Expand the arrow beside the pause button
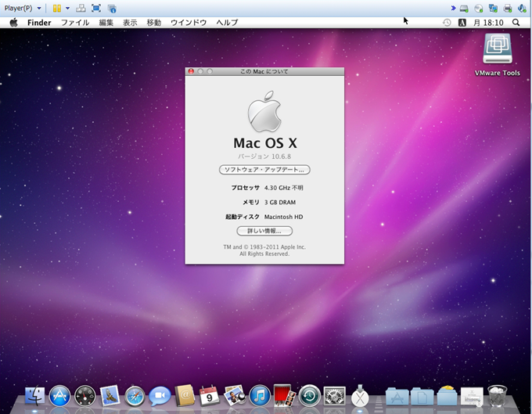Image resolution: width=532 pixels, height=414 pixels. (67, 8)
